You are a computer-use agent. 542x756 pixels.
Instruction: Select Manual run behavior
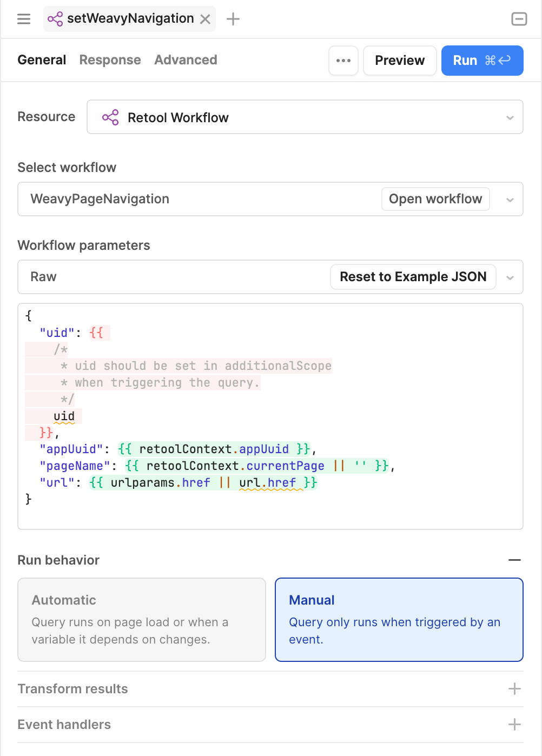pos(399,619)
